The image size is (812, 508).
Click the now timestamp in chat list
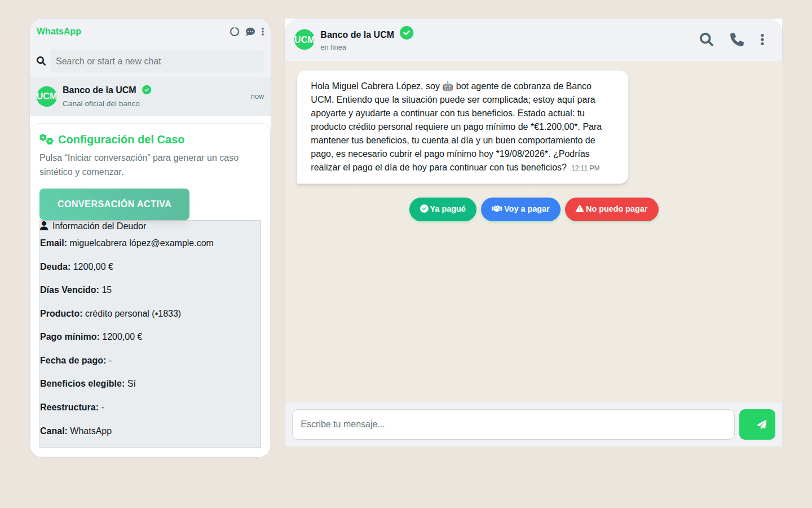tap(257, 97)
